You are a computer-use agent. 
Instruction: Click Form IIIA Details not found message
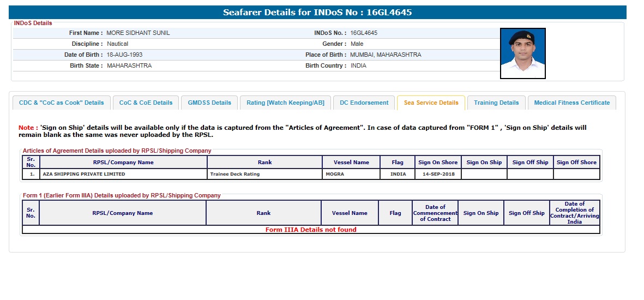point(311,230)
